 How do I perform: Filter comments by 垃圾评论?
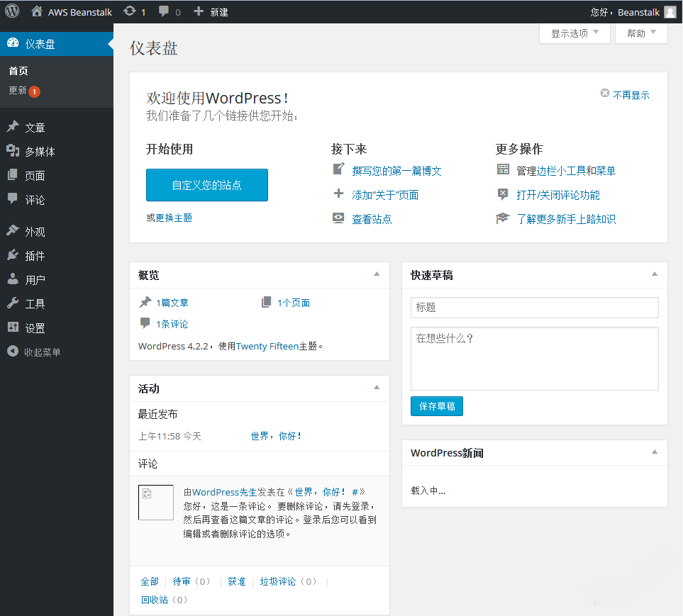[x=278, y=581]
